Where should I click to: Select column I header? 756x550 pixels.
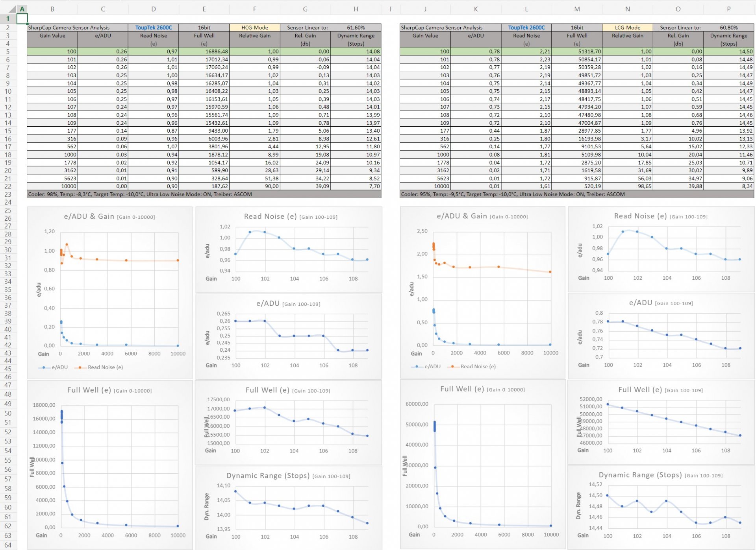point(390,9)
